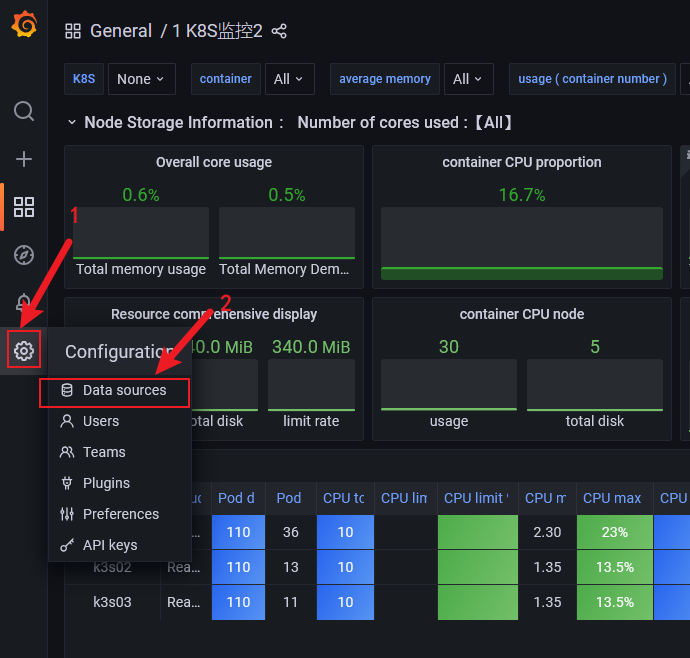Open the average memory All dropdown
Screen dimensions: 690x658
[x=467, y=79]
